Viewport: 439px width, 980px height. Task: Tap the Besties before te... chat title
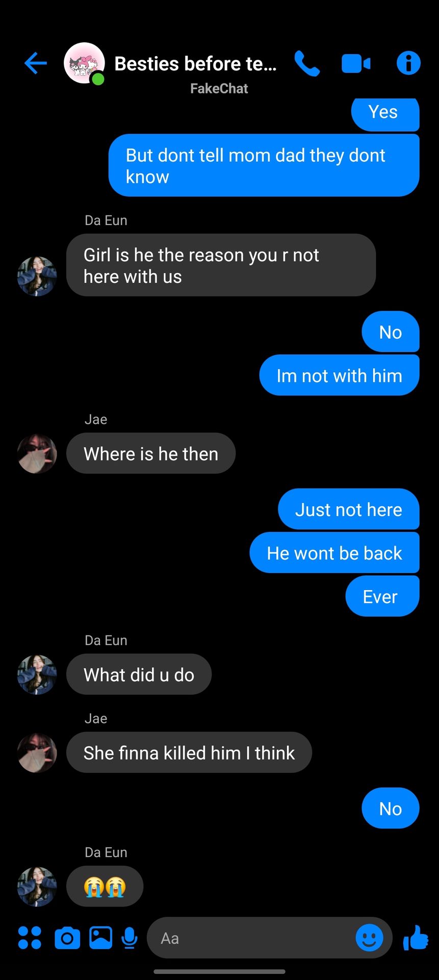[195, 64]
